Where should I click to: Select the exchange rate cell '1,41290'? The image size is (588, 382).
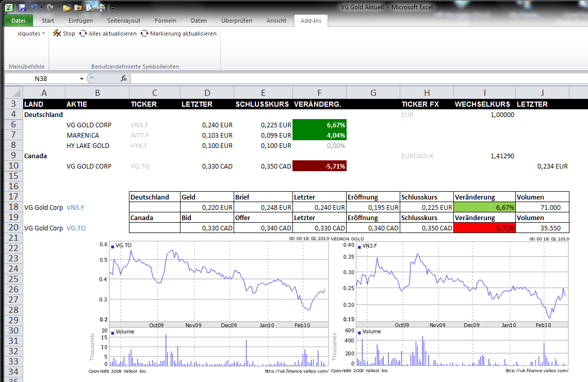[484, 156]
